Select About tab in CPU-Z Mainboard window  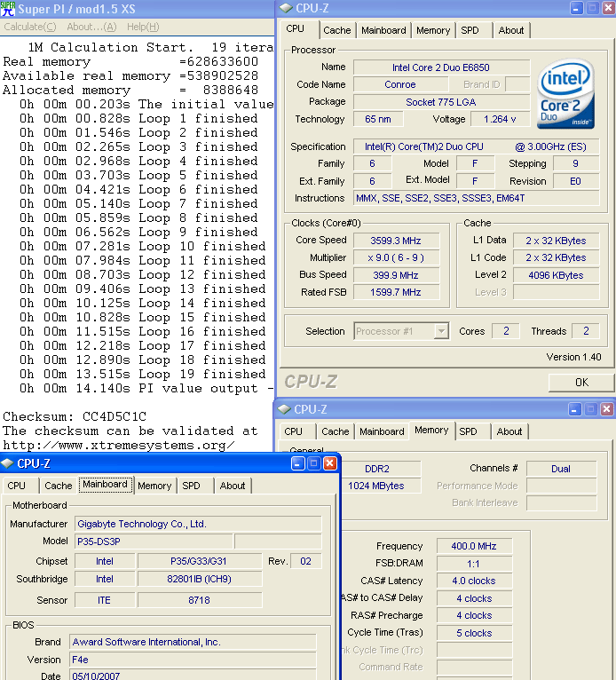pyautogui.click(x=233, y=486)
